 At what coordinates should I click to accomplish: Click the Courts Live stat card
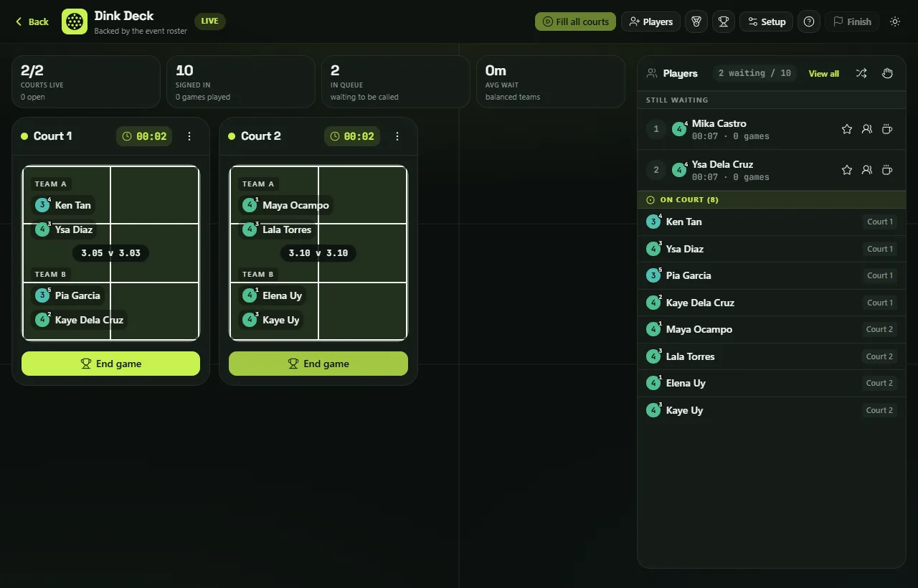pos(86,82)
